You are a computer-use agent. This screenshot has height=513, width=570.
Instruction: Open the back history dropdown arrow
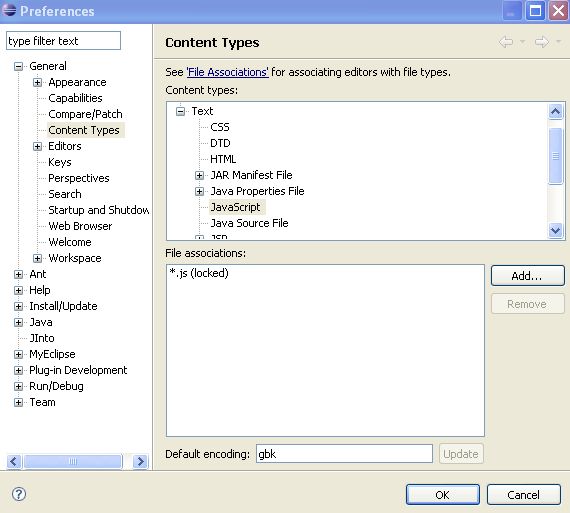click(x=522, y=42)
